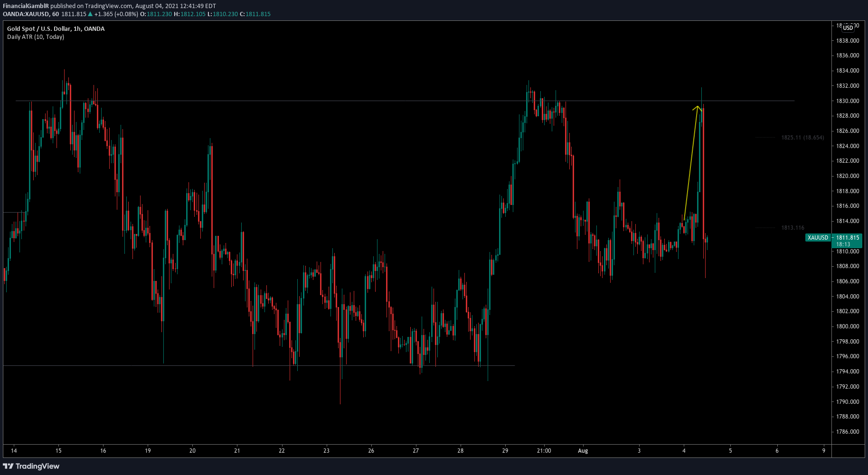The image size is (868, 475).
Task: Click the Aug month label on time axis
Action: tap(583, 451)
